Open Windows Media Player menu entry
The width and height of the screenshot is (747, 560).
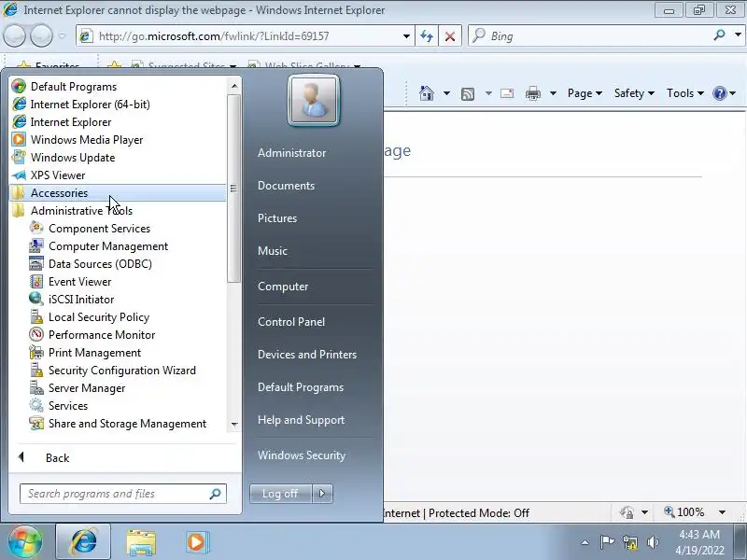118,139
